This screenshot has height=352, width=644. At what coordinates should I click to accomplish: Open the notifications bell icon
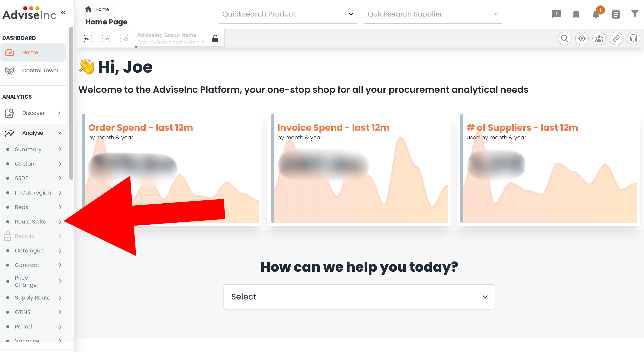[596, 14]
